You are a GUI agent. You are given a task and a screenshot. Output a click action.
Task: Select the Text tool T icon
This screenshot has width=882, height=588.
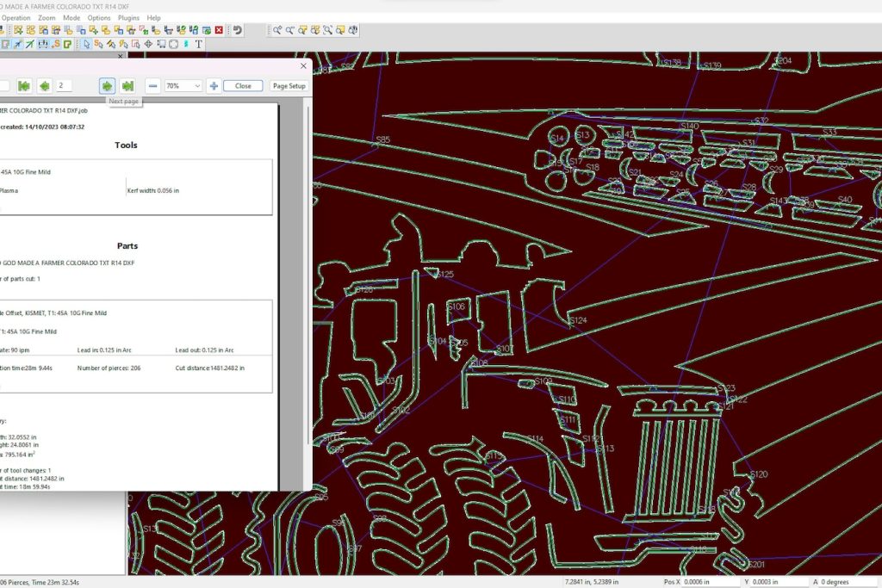pos(198,44)
